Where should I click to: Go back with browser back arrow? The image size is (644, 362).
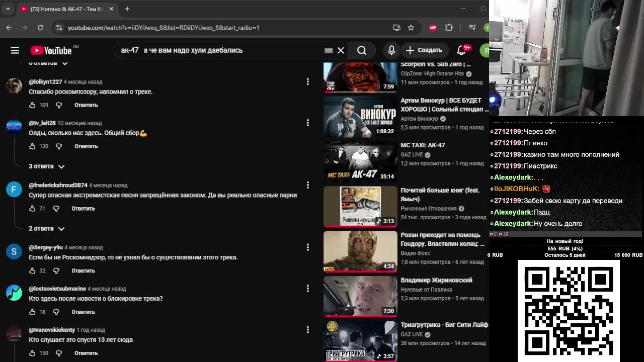[x=9, y=28]
